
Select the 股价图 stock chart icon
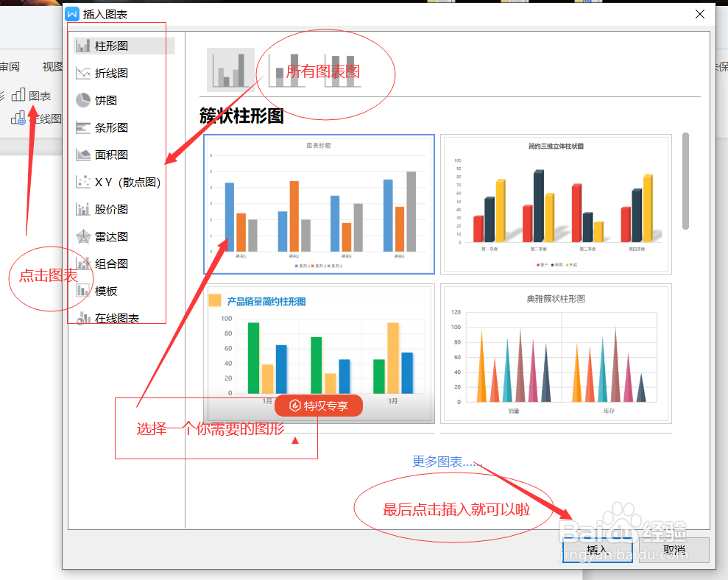[83, 209]
